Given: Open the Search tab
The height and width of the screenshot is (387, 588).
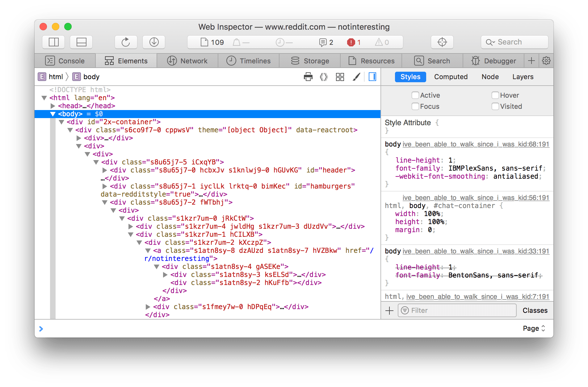Looking at the screenshot, I should [x=432, y=61].
